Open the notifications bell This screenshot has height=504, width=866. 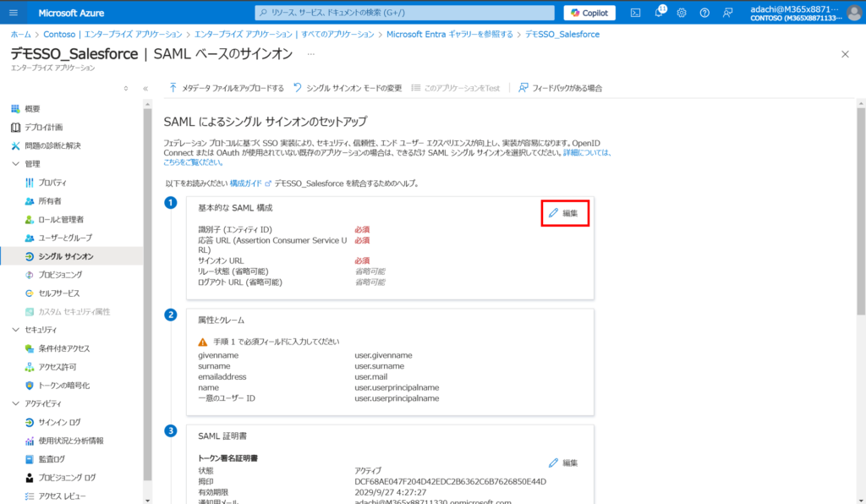(x=660, y=12)
